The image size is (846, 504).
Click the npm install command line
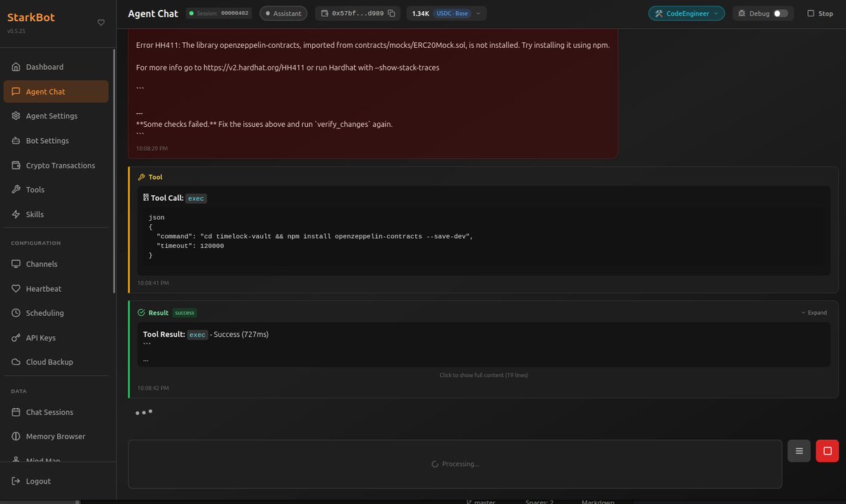[x=314, y=236]
